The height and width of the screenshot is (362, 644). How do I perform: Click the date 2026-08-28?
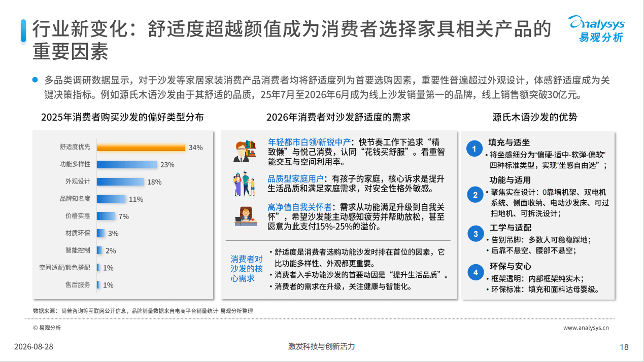click(x=33, y=347)
